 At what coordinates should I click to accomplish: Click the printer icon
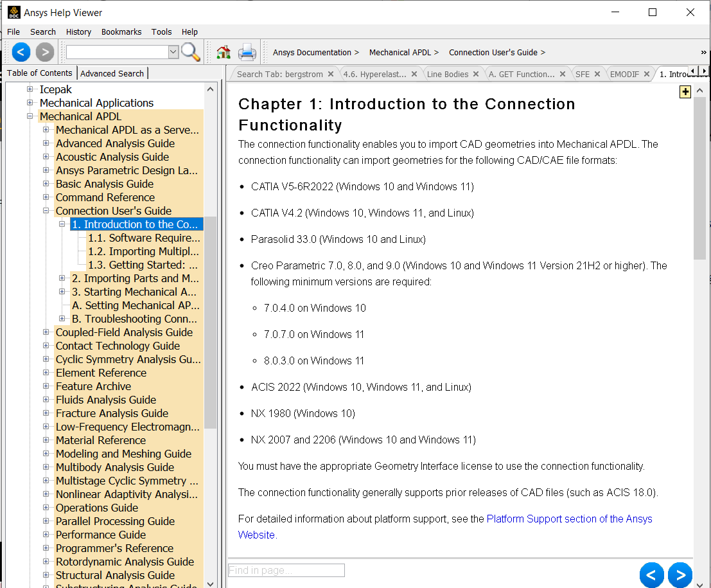tap(247, 53)
